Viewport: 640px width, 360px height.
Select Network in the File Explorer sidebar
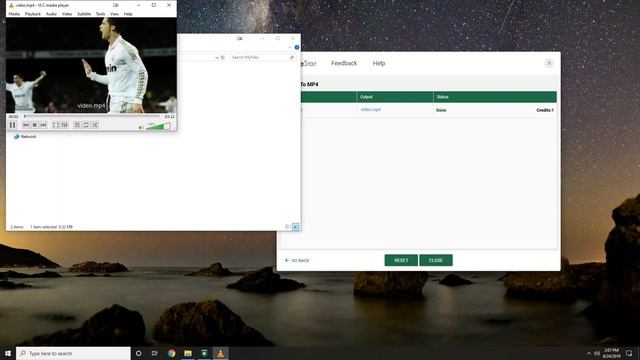pyautogui.click(x=25, y=137)
